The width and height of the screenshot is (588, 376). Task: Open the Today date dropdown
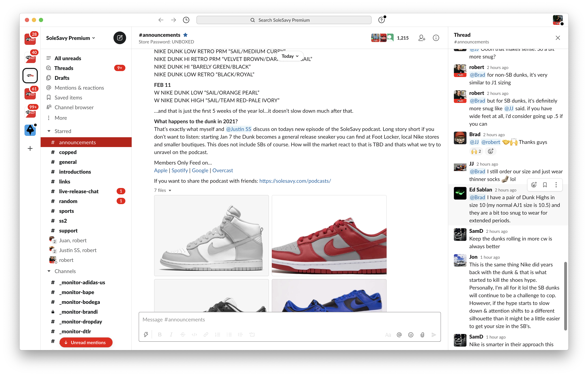[x=290, y=56]
